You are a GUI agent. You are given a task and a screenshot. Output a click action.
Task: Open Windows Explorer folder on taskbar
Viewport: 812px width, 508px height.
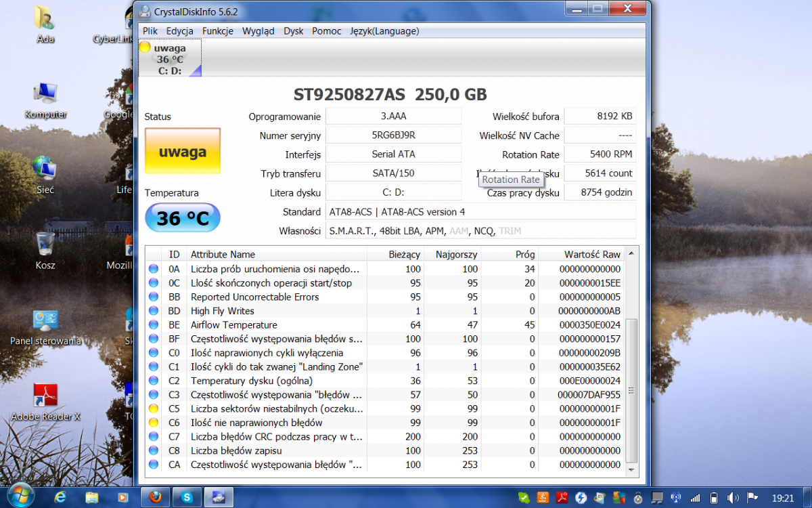tap(92, 497)
